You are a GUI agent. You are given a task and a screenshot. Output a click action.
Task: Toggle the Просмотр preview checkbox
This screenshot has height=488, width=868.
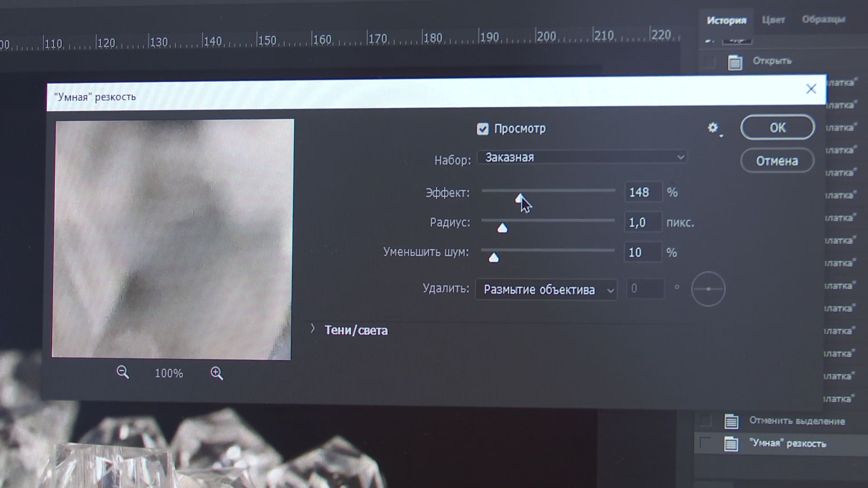click(x=483, y=129)
